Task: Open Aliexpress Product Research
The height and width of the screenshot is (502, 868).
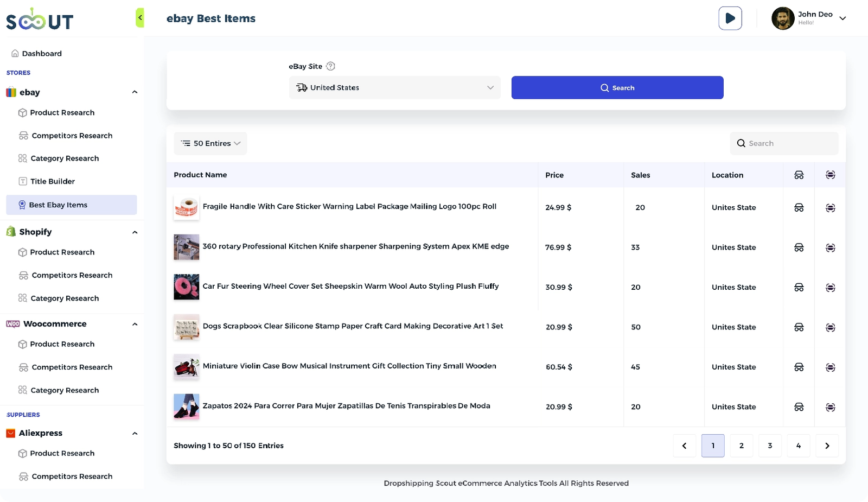Action: point(56,453)
